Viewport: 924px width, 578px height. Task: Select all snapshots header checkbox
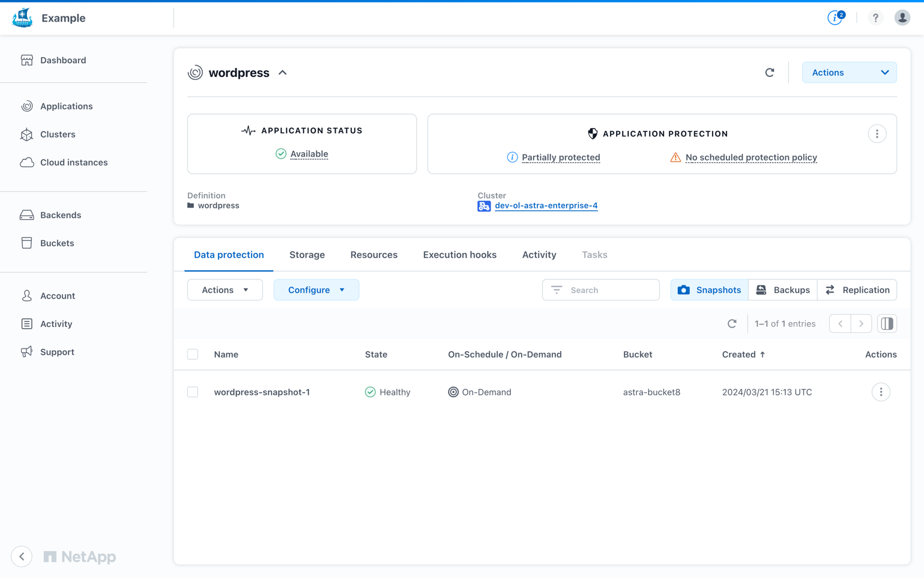pyautogui.click(x=193, y=354)
